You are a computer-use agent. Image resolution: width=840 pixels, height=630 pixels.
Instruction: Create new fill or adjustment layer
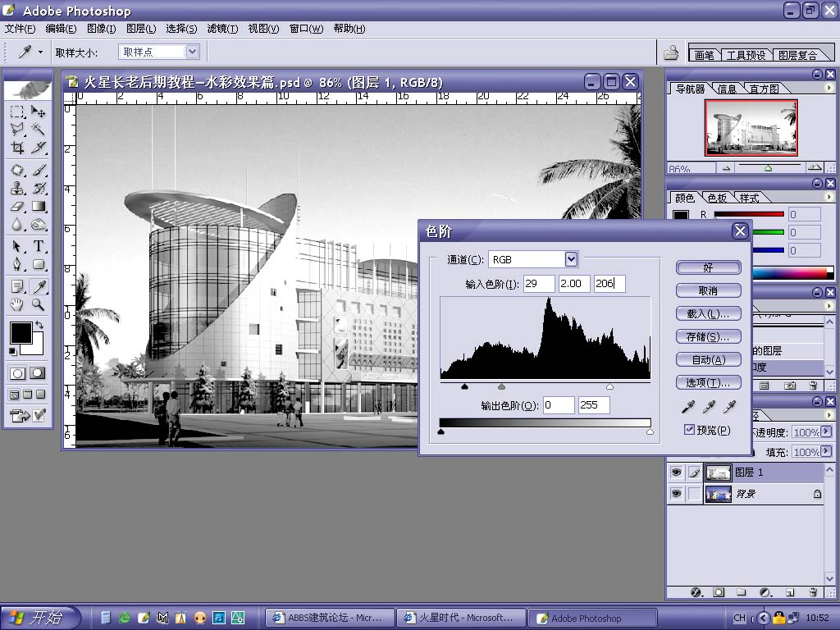point(765,592)
